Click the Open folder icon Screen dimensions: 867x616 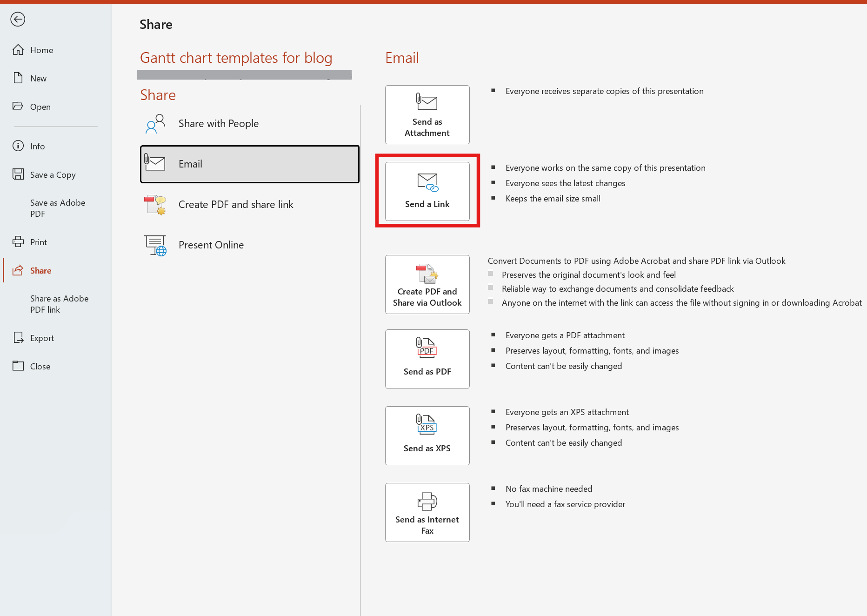pos(18,106)
